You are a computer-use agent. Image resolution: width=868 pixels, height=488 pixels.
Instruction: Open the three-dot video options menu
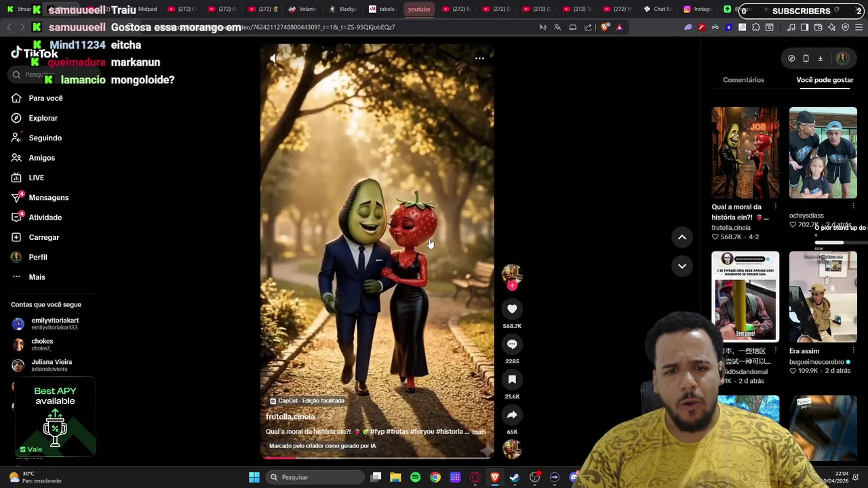(x=479, y=58)
